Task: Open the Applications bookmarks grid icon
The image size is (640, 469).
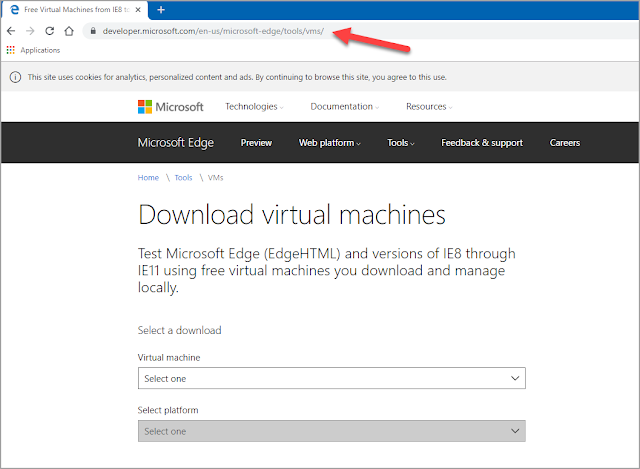Action: (x=11, y=50)
